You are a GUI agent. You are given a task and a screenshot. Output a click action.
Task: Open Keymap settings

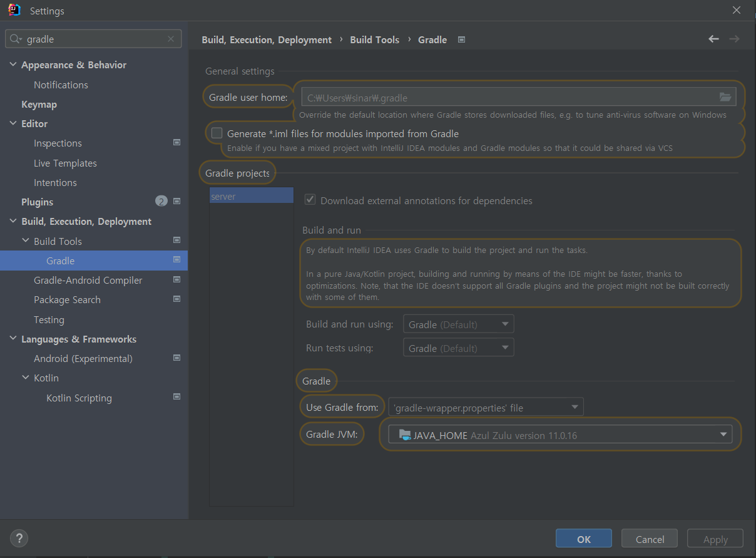39,104
